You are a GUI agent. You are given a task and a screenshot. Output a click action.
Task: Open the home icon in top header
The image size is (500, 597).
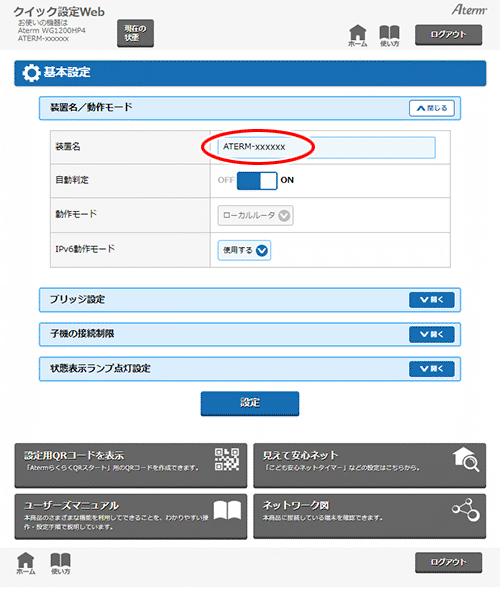coord(358,36)
